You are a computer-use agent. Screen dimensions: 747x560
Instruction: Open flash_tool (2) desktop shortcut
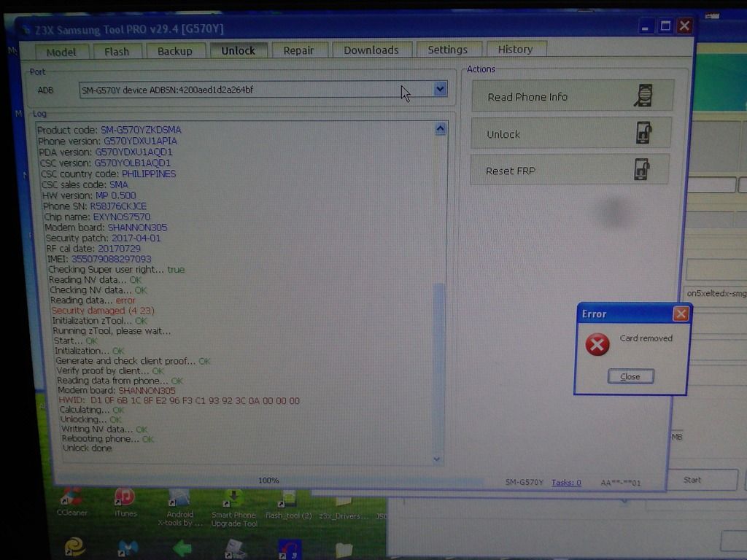point(289,506)
